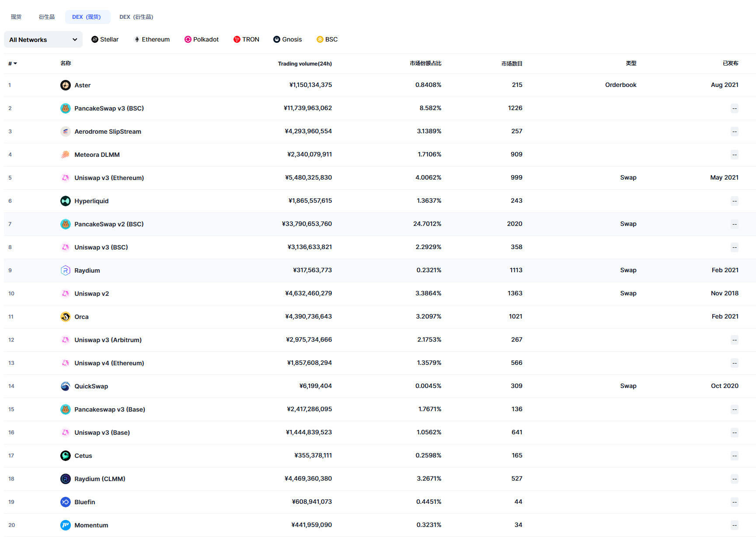756x537 pixels.
Task: Sort by Trading volume(24h) column header
Action: coord(305,64)
